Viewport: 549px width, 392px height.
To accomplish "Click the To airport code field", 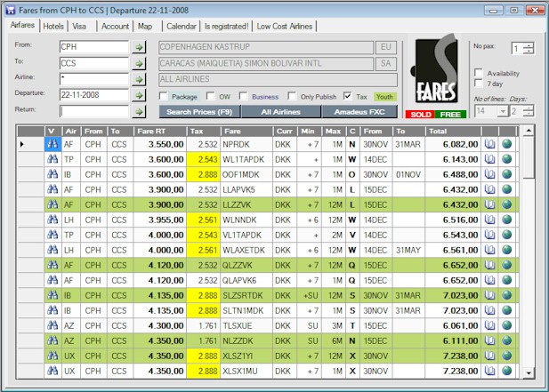I will tap(93, 63).
